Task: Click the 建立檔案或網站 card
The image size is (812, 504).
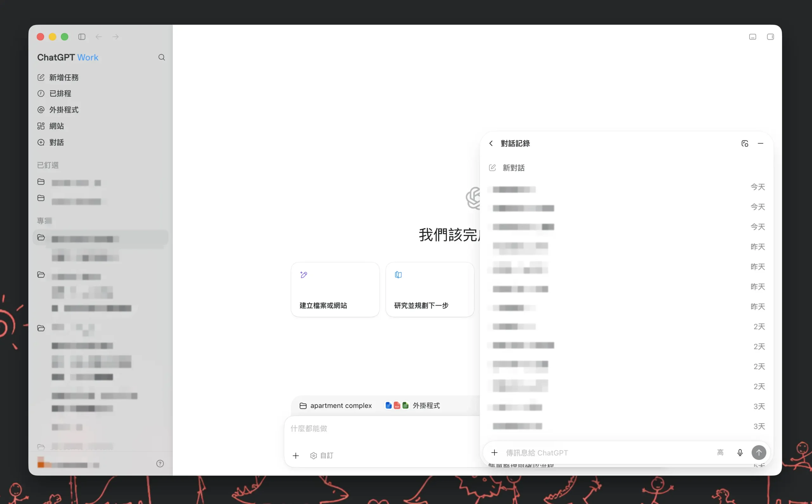Action: [x=335, y=289]
